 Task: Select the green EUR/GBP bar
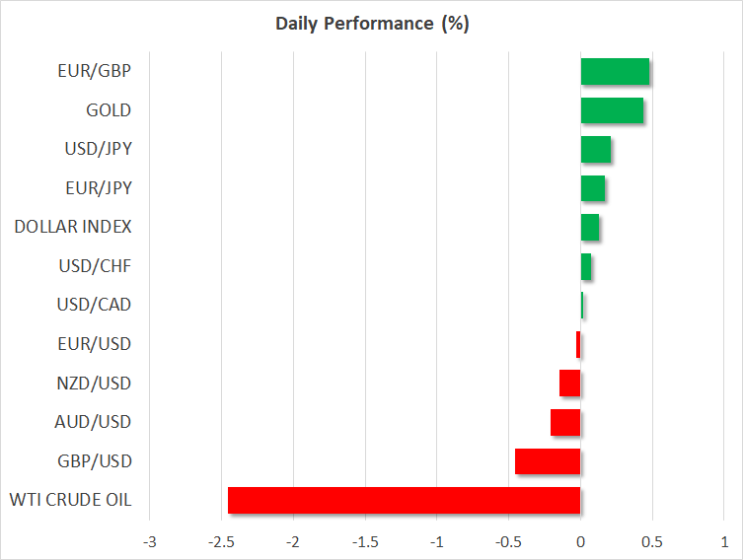click(614, 72)
